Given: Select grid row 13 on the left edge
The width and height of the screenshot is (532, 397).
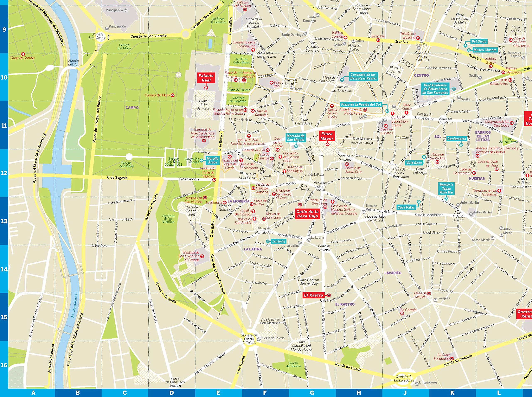Looking at the screenshot, I should click(4, 221).
